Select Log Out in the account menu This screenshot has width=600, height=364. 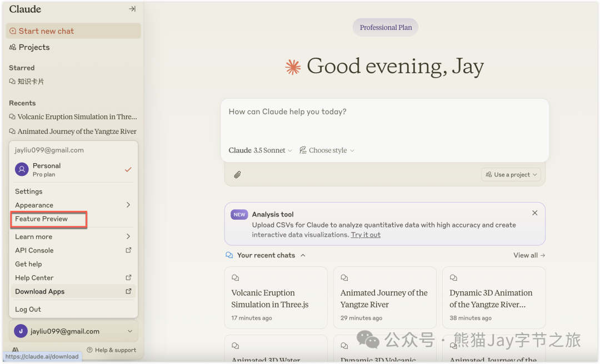[x=28, y=309]
